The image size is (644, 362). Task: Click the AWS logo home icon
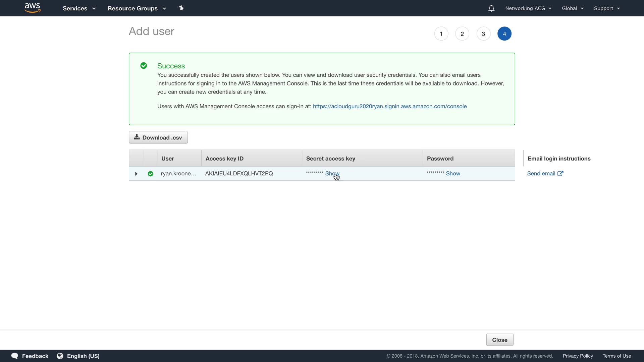(32, 8)
